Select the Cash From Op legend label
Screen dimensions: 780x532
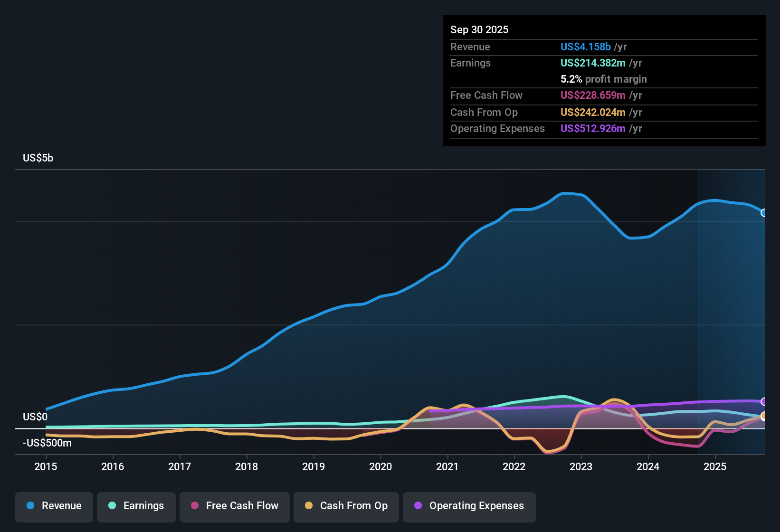click(354, 506)
